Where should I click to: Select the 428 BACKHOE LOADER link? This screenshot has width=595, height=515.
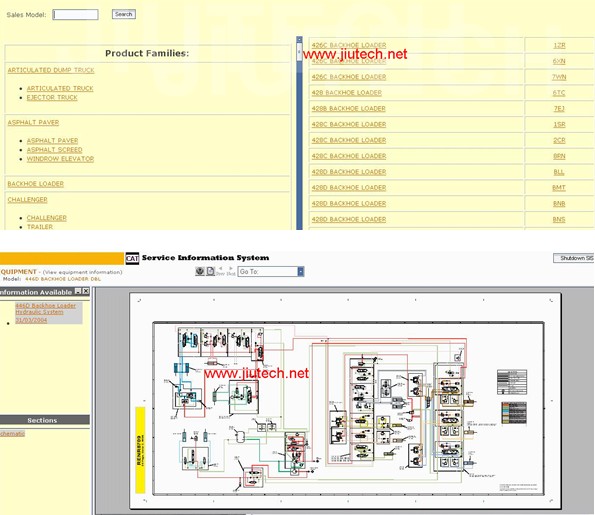347,93
